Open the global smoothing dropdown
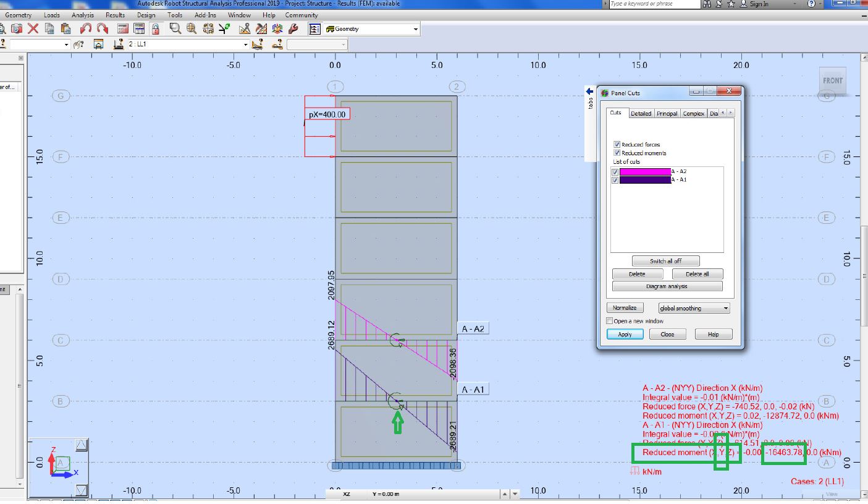Viewport: 868px width, 504px height. point(726,307)
